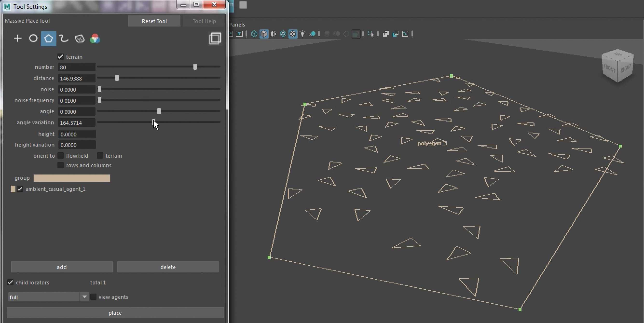Screen dimensions: 644x323
Task: Select the circle placement tool
Action: pyautogui.click(x=33, y=39)
